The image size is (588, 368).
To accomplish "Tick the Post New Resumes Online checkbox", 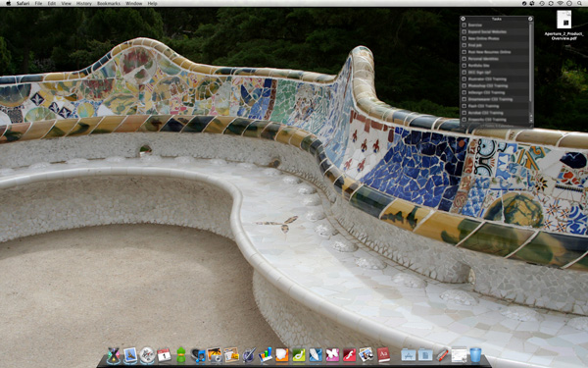I will (x=464, y=52).
